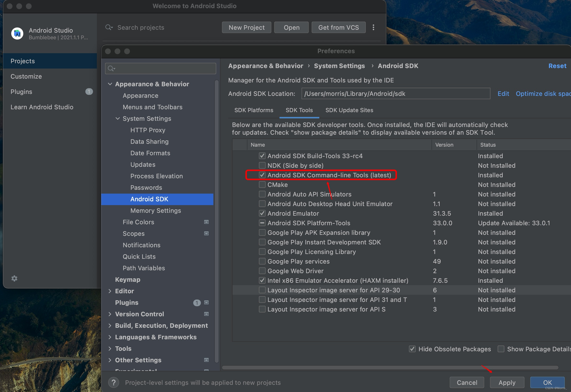The width and height of the screenshot is (571, 392).
Task: Toggle Intel x86 Emulator Accelerator checkbox
Action: [x=262, y=280]
